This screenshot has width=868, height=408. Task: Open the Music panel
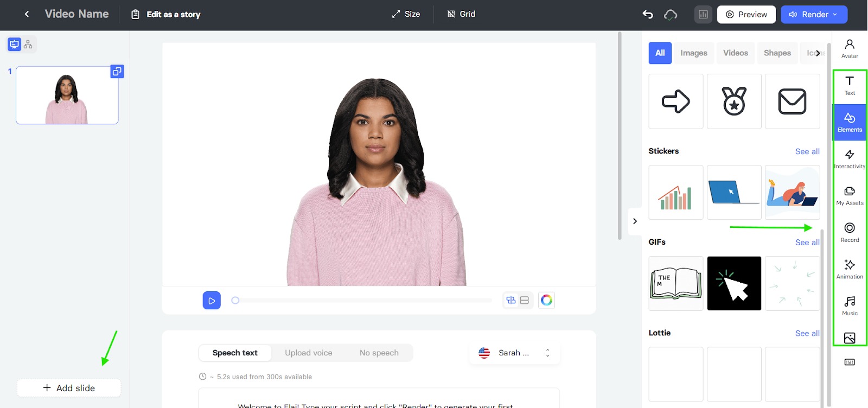pos(850,306)
